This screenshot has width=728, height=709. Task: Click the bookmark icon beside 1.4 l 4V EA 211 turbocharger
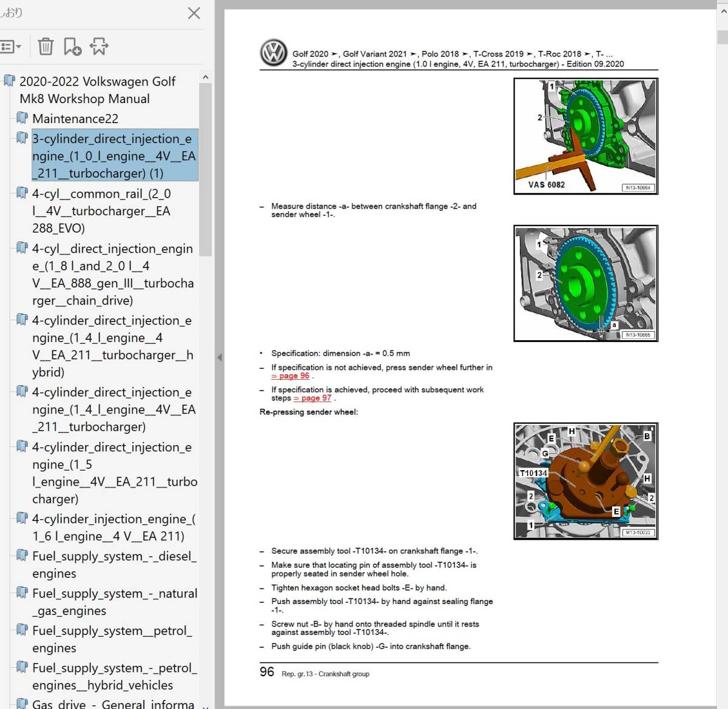[x=22, y=391]
